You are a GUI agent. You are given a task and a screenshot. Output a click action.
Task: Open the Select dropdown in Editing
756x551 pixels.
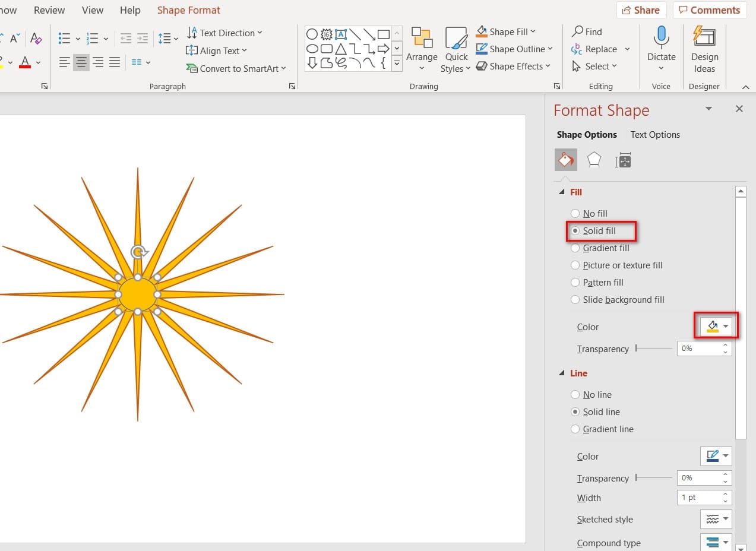tap(595, 66)
